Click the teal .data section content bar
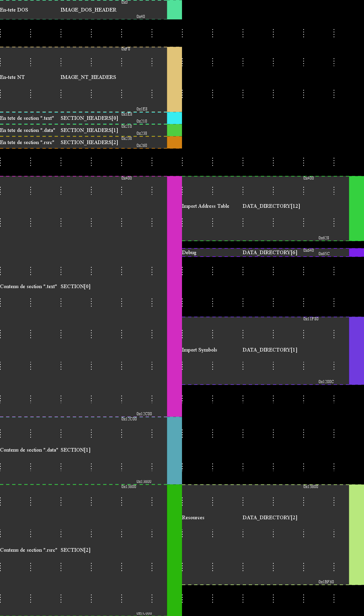Viewport: 364px width, 616px height. point(174,450)
